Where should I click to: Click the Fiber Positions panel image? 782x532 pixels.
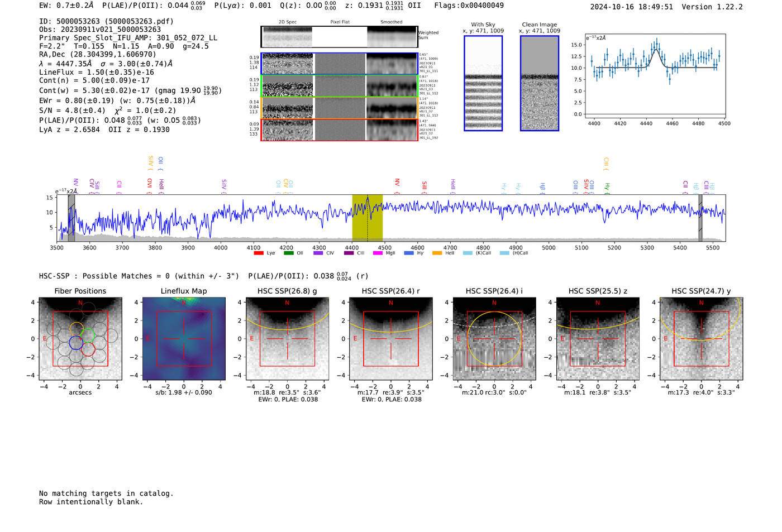click(x=80, y=339)
